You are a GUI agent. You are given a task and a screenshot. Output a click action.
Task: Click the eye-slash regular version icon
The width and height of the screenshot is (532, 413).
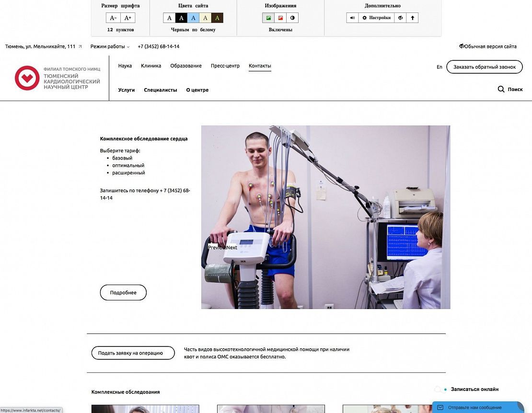(400, 18)
